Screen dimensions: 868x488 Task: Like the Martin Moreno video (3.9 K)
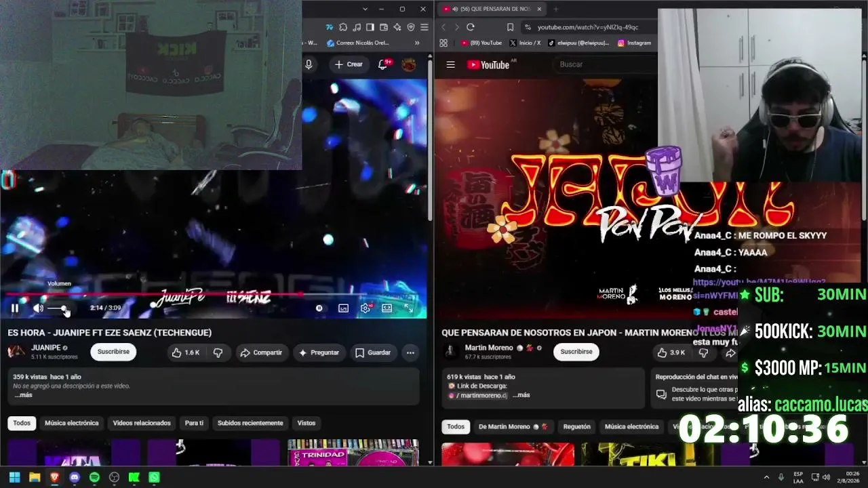671,352
